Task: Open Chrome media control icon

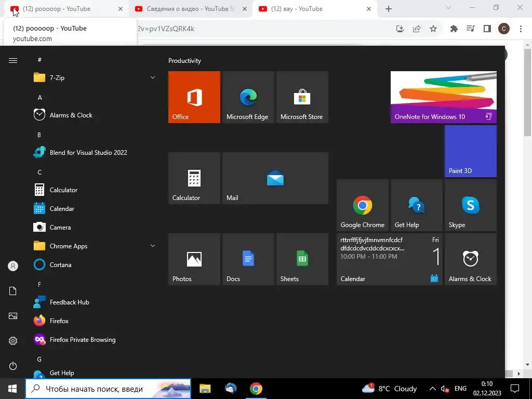Action: (471, 29)
